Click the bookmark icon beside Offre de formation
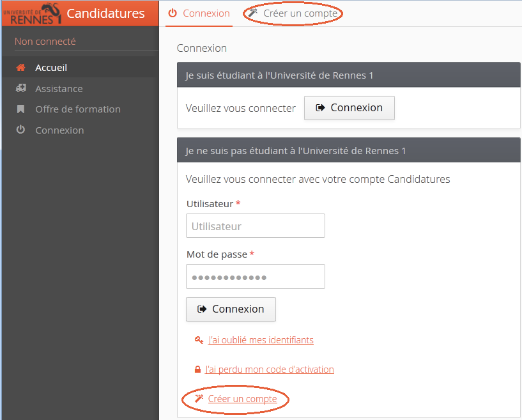This screenshot has height=420, width=522. point(21,109)
